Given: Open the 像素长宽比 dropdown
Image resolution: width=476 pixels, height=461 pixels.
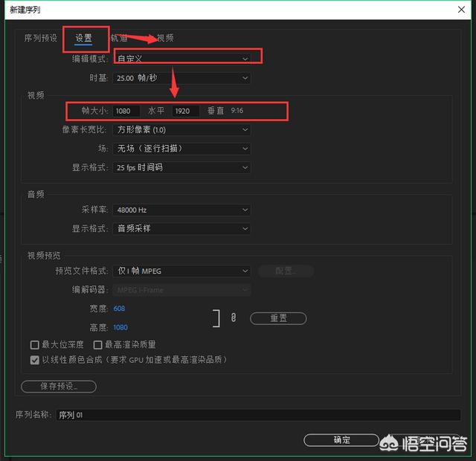Looking at the screenshot, I should (181, 130).
